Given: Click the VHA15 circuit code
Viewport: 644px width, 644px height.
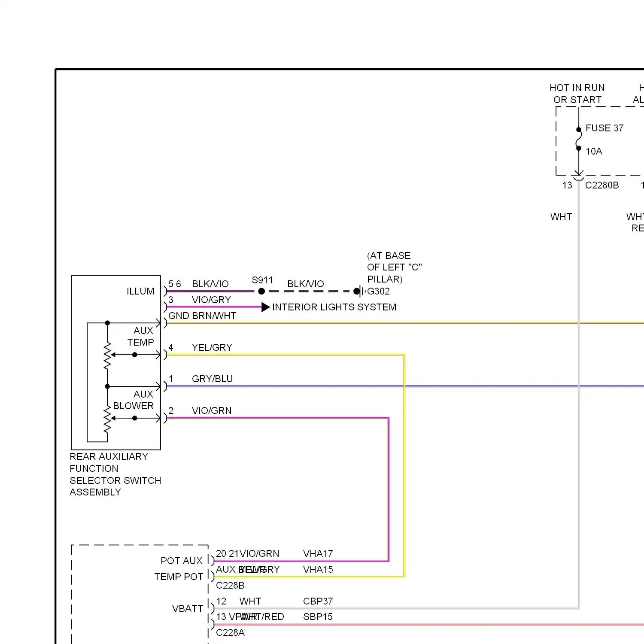Looking at the screenshot, I should coord(318,569).
